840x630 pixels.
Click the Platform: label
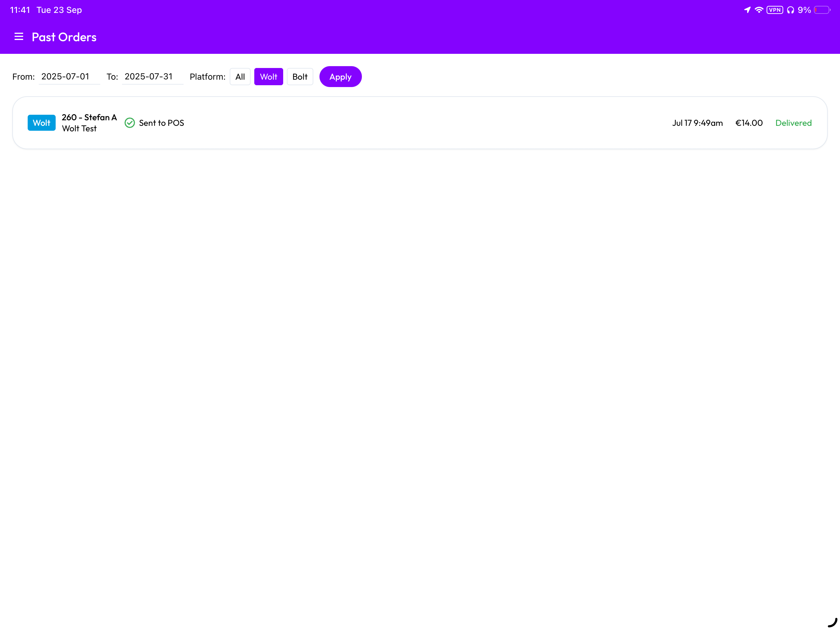(x=207, y=77)
